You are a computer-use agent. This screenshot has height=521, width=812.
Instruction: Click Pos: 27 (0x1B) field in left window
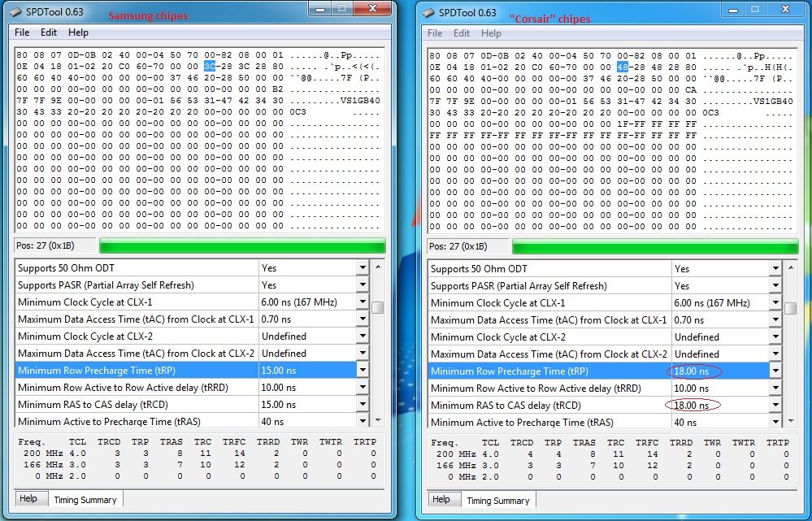click(x=55, y=246)
